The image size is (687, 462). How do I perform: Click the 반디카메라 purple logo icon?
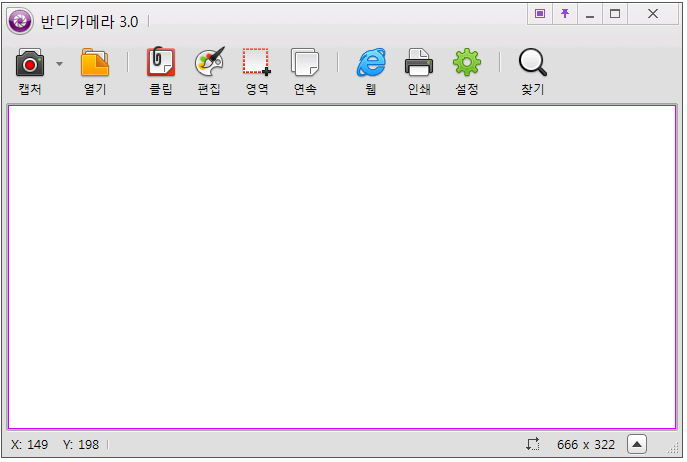point(20,21)
